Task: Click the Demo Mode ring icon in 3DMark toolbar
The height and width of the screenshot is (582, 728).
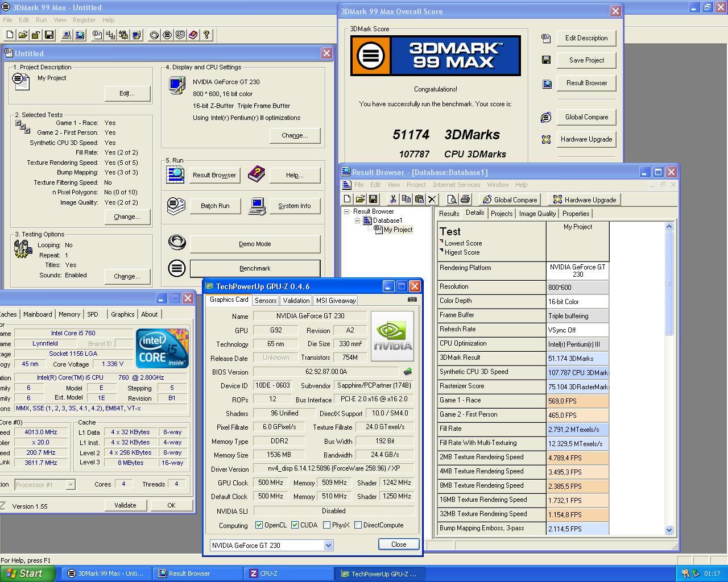Action: point(154,35)
